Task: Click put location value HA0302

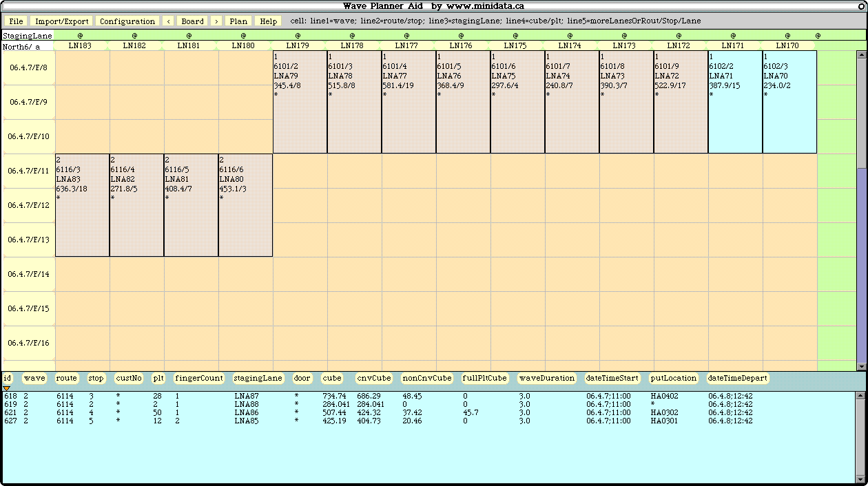Action: [664, 413]
